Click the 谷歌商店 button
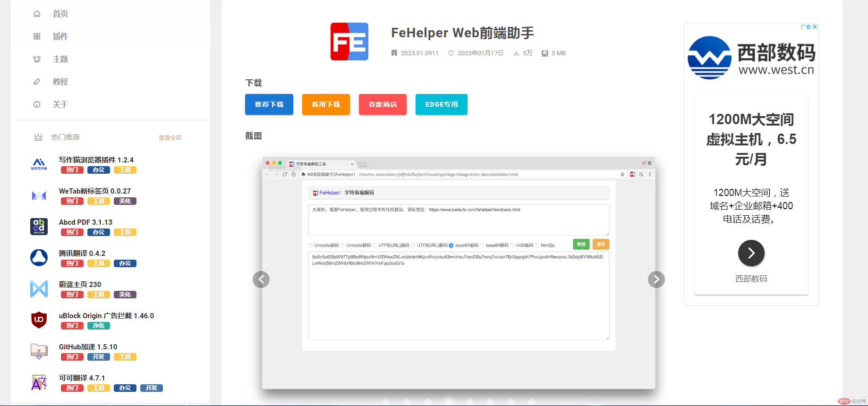The image size is (868, 406). pyautogui.click(x=383, y=104)
